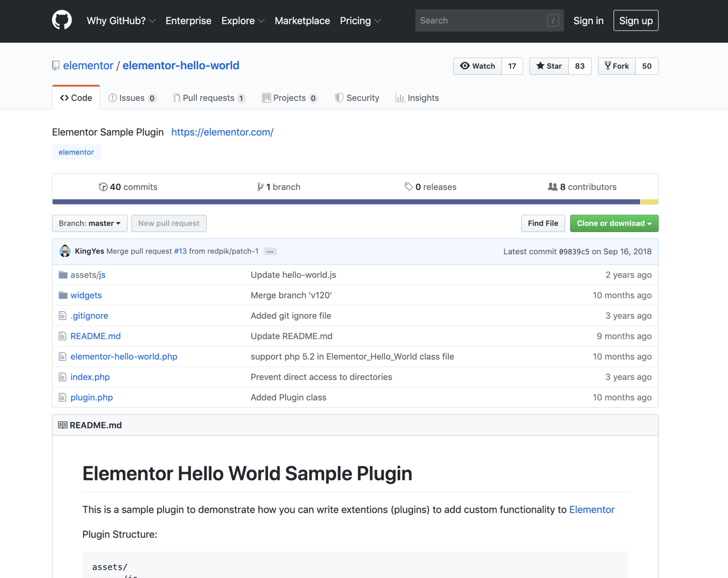This screenshot has width=728, height=578.
Task: Star the elementor-hello-world repository
Action: click(549, 66)
